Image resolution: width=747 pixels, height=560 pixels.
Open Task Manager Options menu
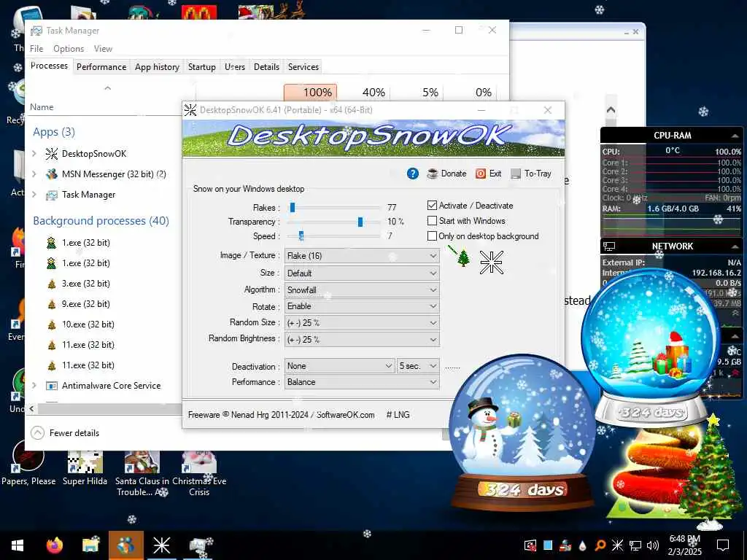pyautogui.click(x=69, y=49)
